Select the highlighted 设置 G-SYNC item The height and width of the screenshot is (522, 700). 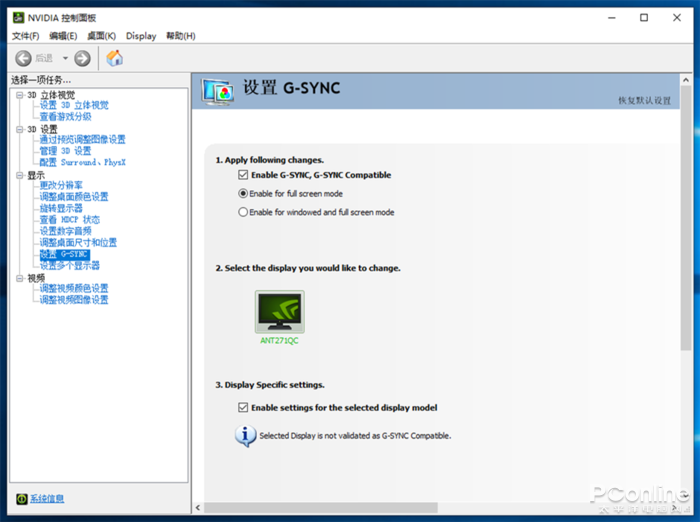click(x=65, y=254)
